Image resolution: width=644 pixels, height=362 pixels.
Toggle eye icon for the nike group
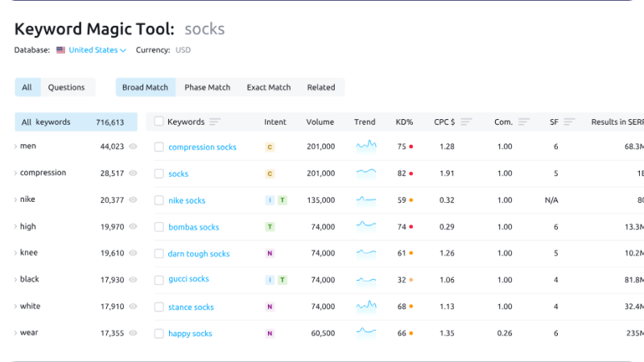click(x=133, y=200)
